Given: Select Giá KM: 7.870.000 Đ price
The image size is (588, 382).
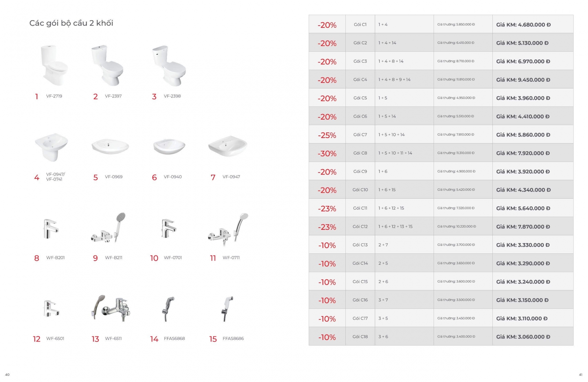Looking at the screenshot, I should pyautogui.click(x=523, y=227).
